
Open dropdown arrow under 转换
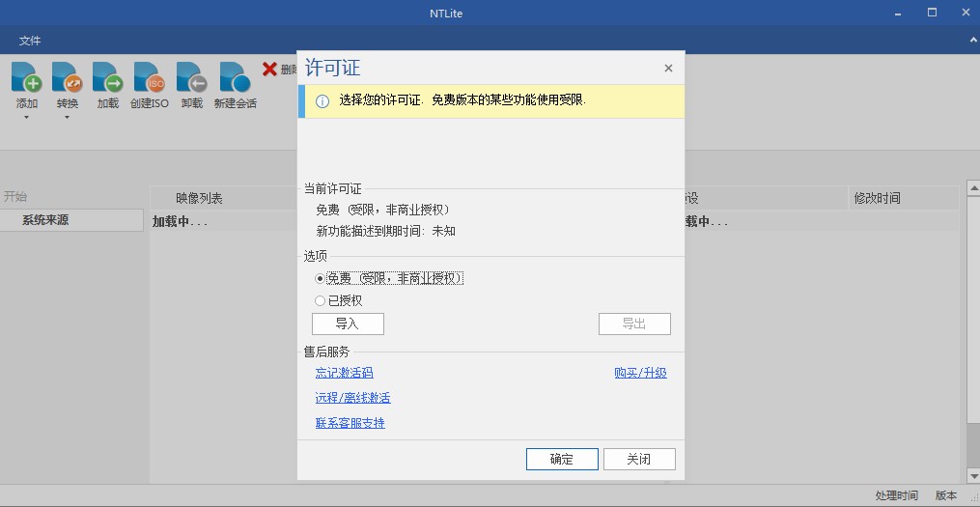[67, 118]
